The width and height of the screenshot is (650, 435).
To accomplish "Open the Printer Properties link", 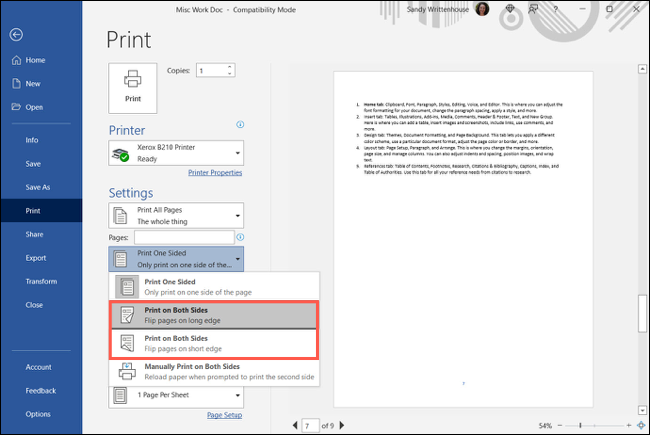I will [215, 173].
